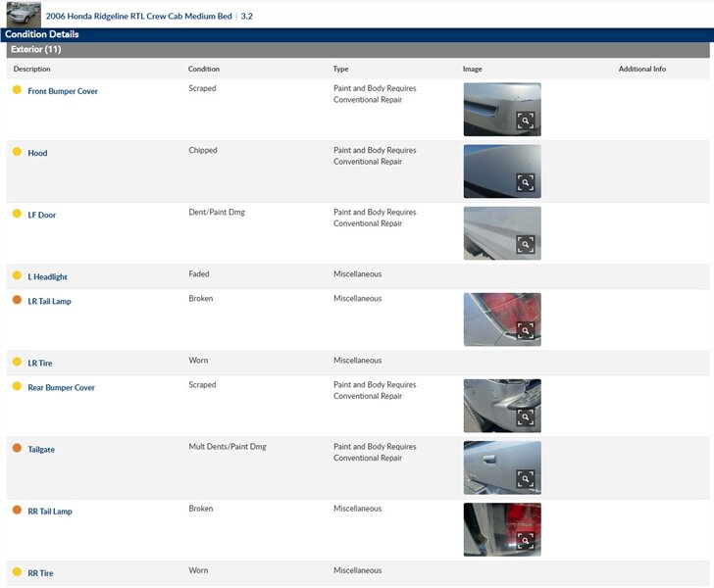Click the zoom icon on the Hood photo
The width and height of the screenshot is (714, 588).
(x=526, y=182)
